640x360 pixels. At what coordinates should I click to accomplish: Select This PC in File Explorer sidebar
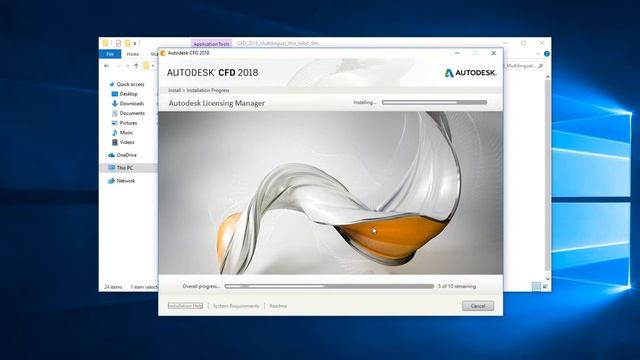(124, 168)
